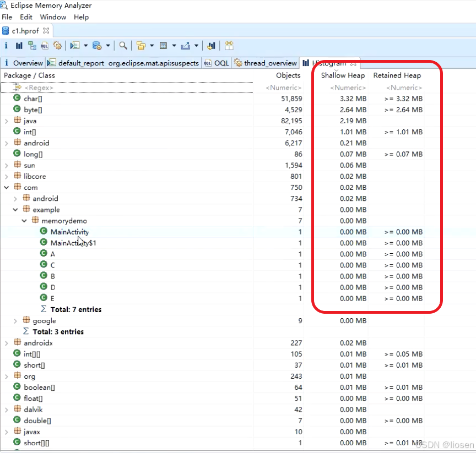The height and width of the screenshot is (453, 476).
Task: Click the class icon beside boolean[]
Action: 17,386
